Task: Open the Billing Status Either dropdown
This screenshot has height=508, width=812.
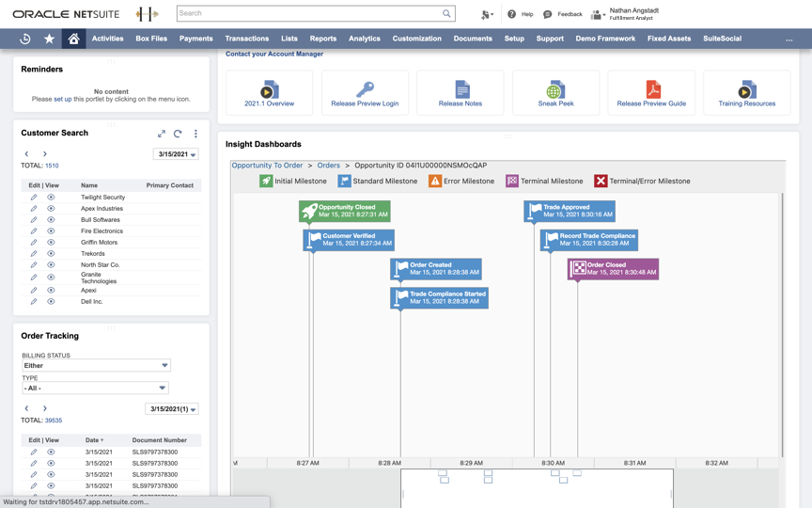Action: tap(96, 365)
